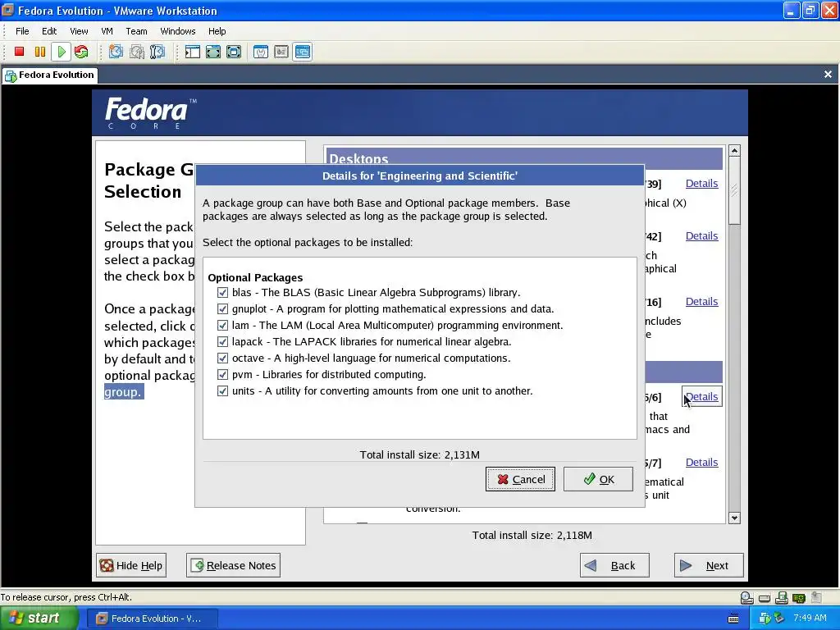Click Cancel in the package details dialog
The image size is (840, 630).
[520, 479]
